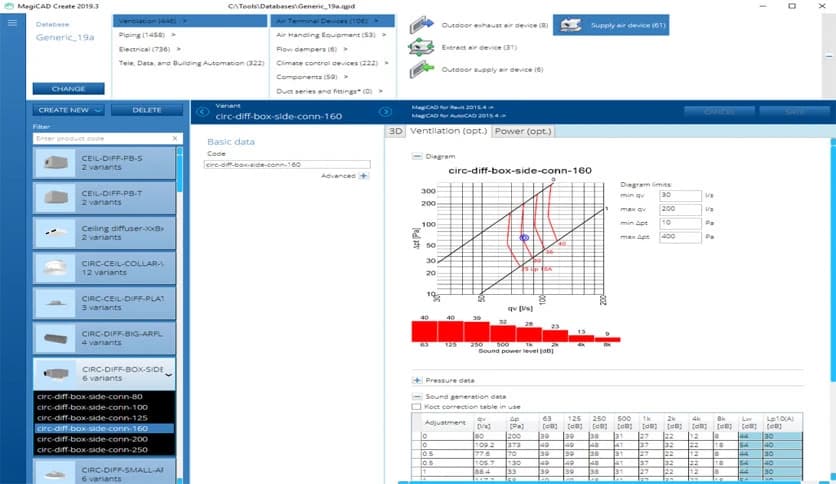Select CIRC-CEIL-COLLAR product
The image size is (836, 484).
click(x=104, y=268)
